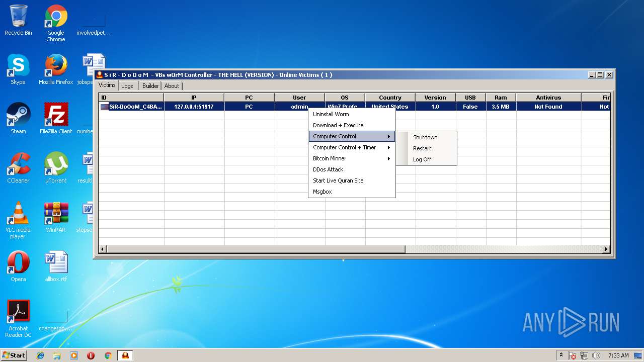Choose Uninstall Worm from context menu
Screen dimensions: 644x362
click(x=352, y=114)
